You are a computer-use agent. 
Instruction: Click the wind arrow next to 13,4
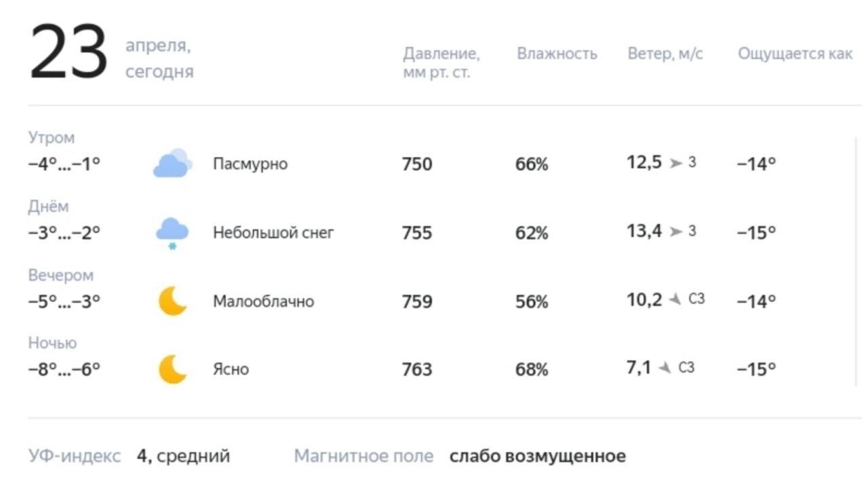676,231
